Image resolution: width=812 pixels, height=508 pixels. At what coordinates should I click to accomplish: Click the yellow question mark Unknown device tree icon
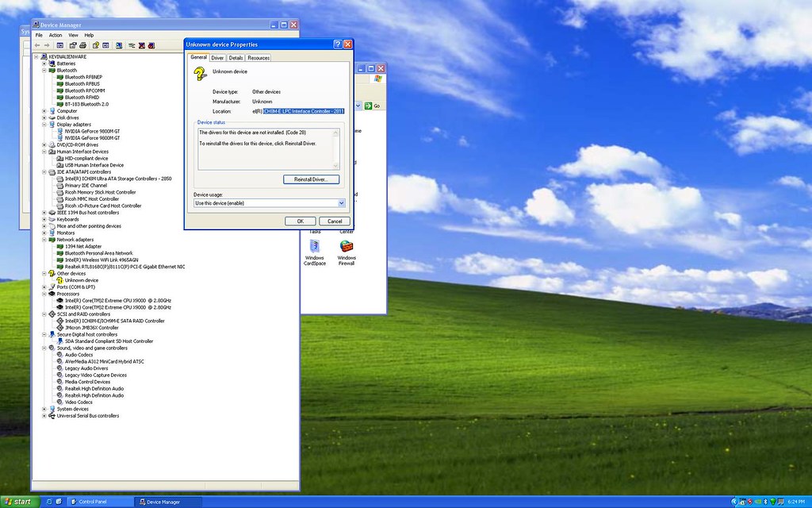click(60, 280)
